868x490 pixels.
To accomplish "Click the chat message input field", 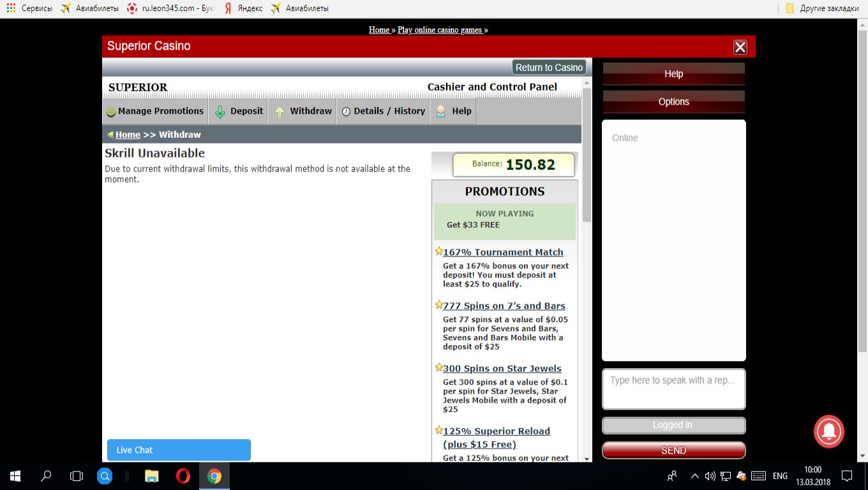I will pos(673,388).
